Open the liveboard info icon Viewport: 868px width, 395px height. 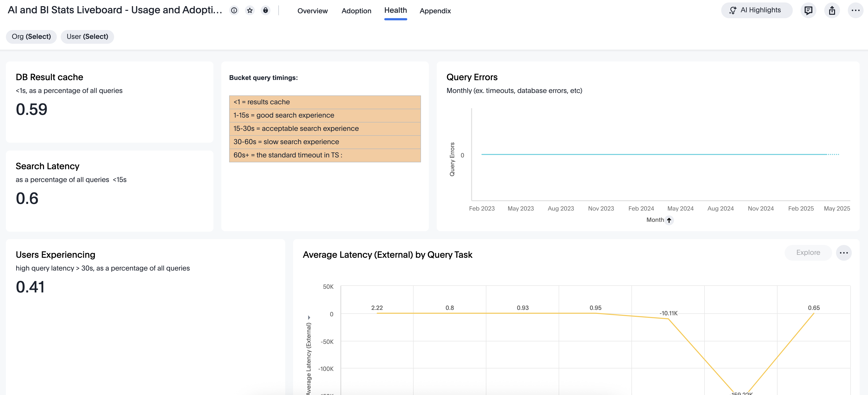click(x=234, y=10)
